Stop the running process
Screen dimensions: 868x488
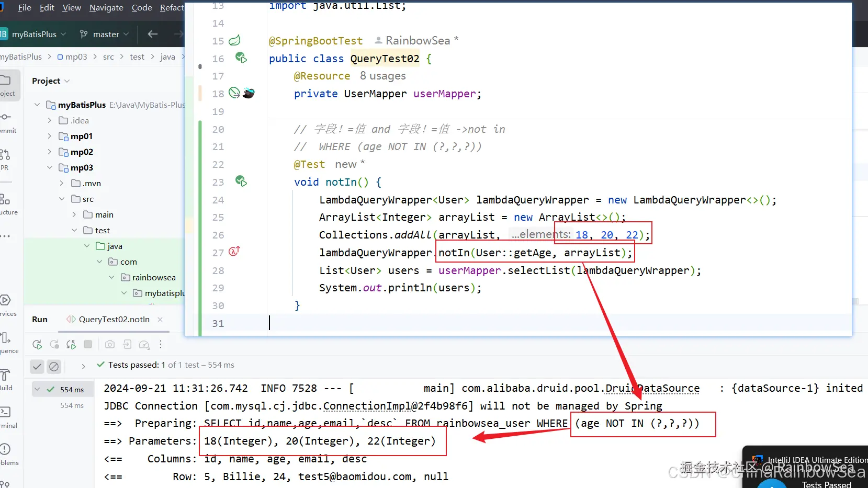click(x=88, y=344)
